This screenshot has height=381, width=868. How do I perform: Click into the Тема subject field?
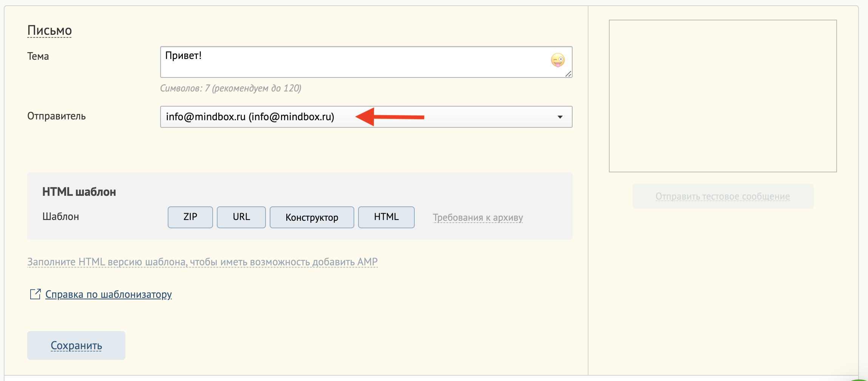coord(366,62)
